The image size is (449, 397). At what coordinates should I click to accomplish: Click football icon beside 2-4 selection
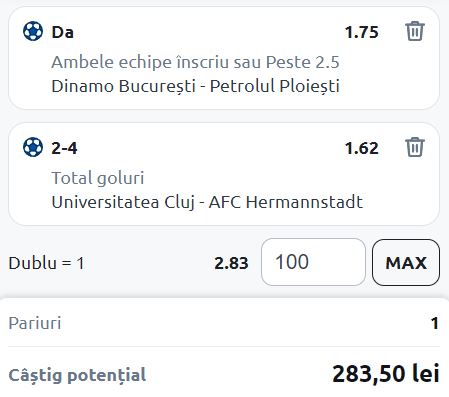pyautogui.click(x=33, y=147)
